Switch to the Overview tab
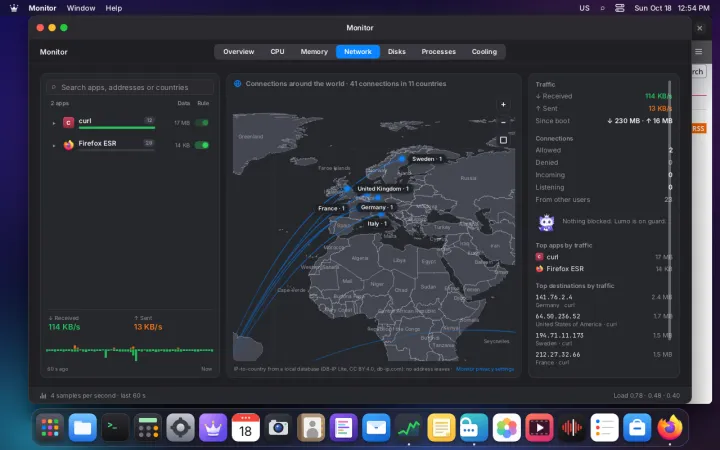This screenshot has height=450, width=720. click(239, 51)
